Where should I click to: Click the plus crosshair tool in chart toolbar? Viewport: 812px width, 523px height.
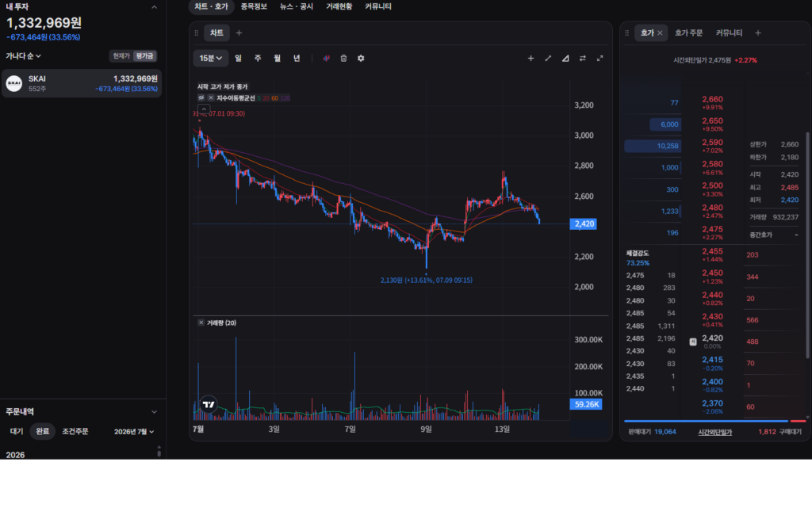tap(530, 59)
